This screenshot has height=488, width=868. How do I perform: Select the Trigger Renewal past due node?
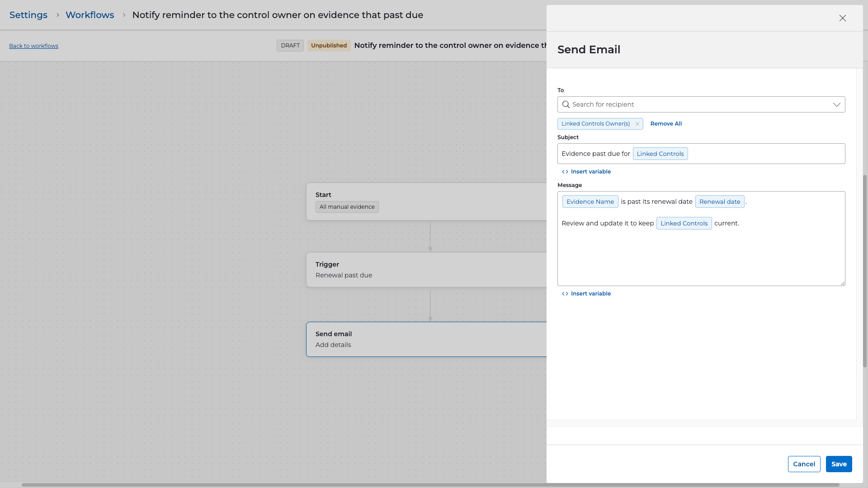tap(426, 270)
